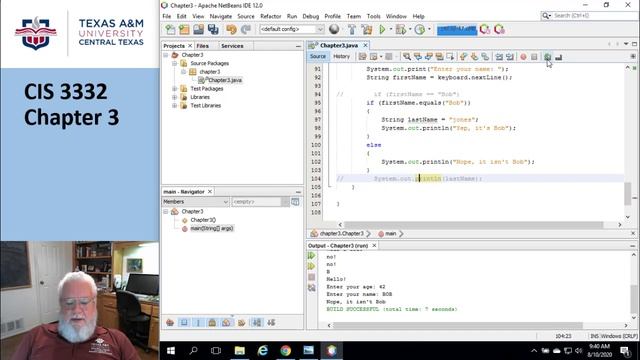
Task: Close the Chapter3.java editor tab
Action: click(x=365, y=45)
